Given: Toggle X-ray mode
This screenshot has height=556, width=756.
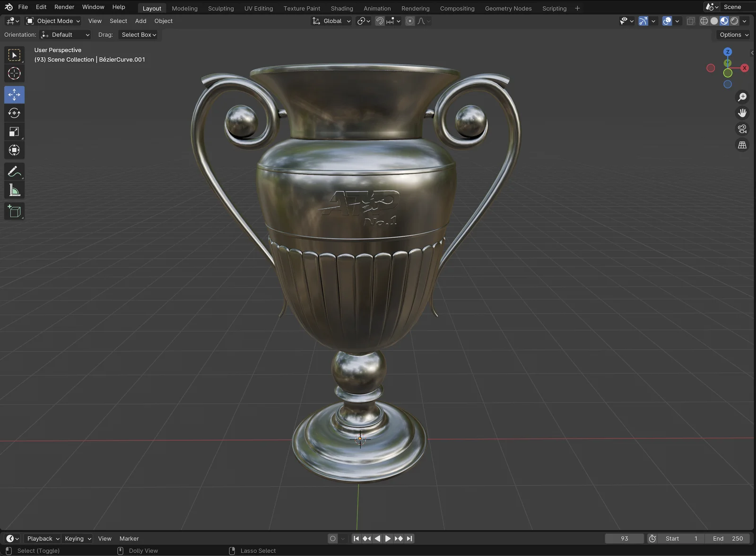Looking at the screenshot, I should pos(691,21).
